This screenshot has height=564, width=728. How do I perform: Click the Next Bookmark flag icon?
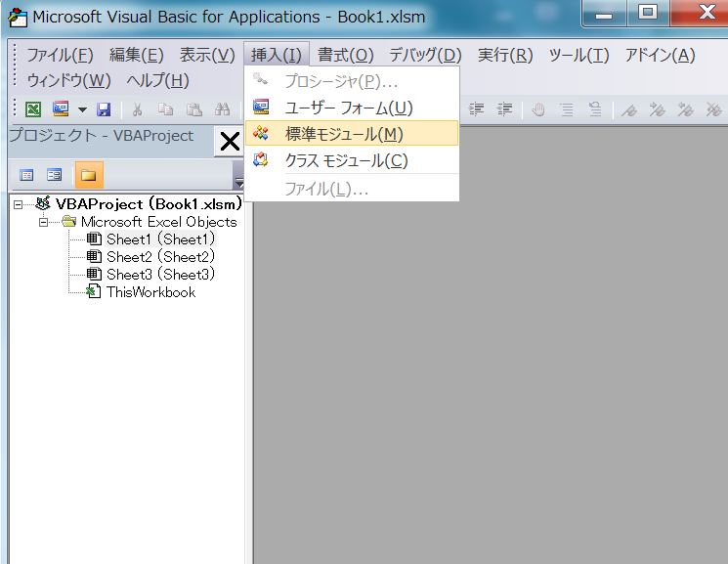click(658, 109)
